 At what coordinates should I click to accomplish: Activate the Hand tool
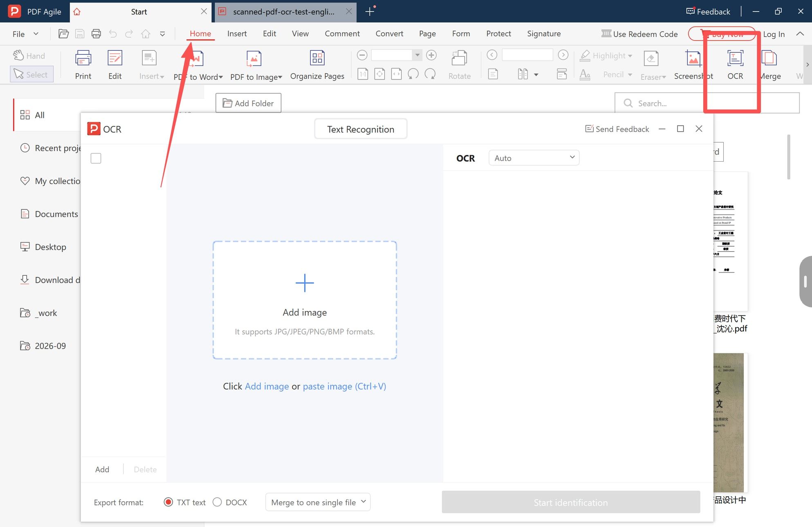[x=29, y=56]
